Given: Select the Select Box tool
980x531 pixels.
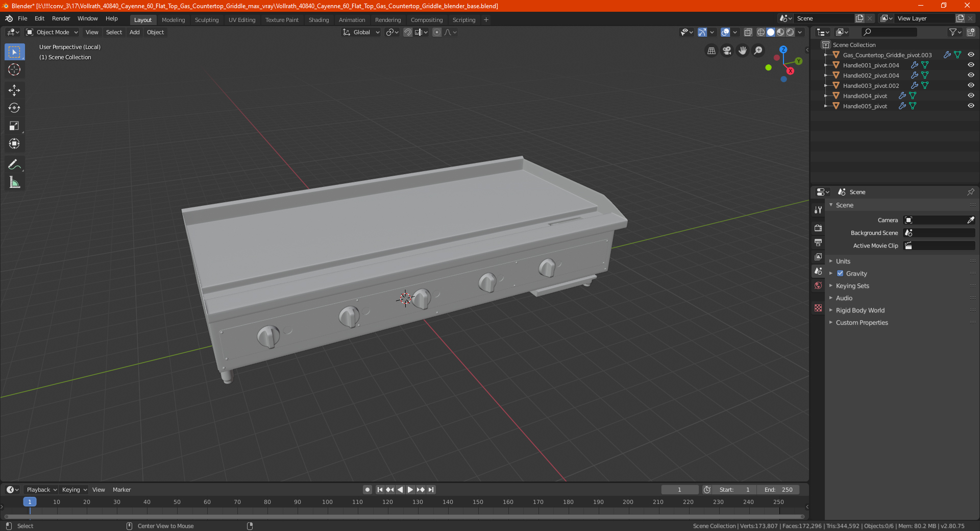Looking at the screenshot, I should (14, 52).
